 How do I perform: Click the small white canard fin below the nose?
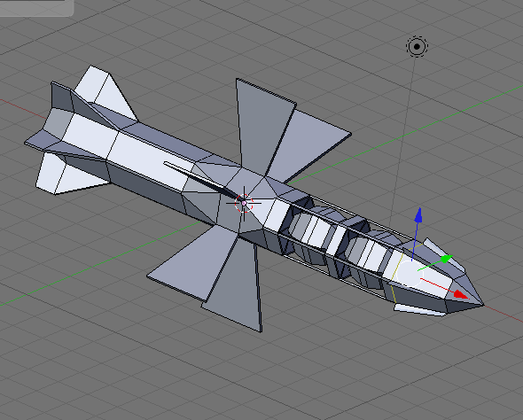tap(418, 309)
